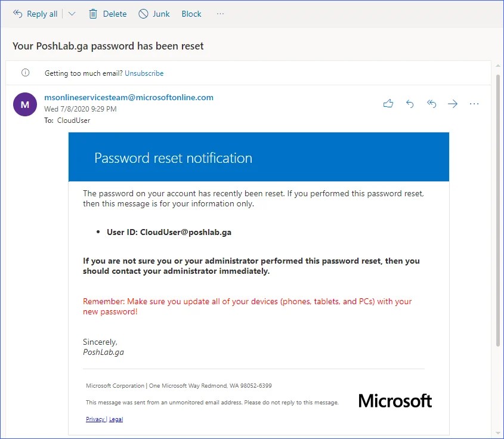Click the Reply all arrow icon in toolbar
This screenshot has height=439, width=504.
[18, 14]
